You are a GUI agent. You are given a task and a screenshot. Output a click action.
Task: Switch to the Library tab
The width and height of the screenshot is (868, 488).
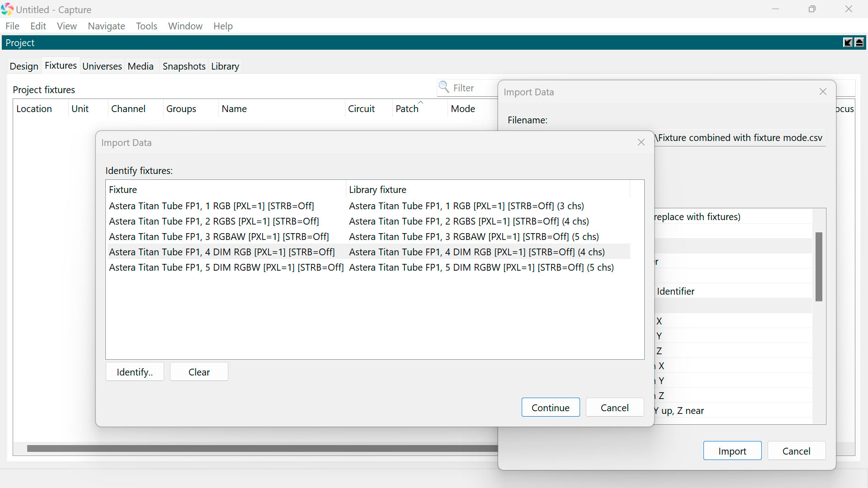[225, 66]
